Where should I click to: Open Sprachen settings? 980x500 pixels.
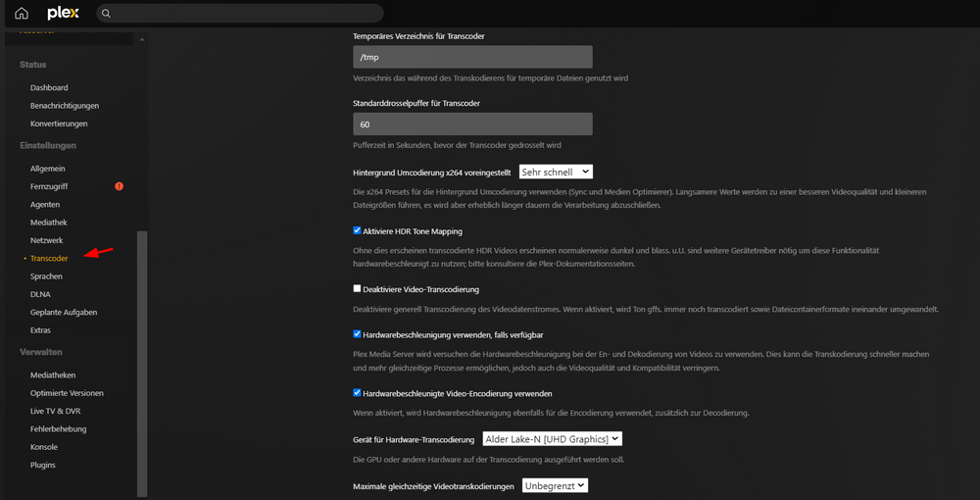(46, 276)
